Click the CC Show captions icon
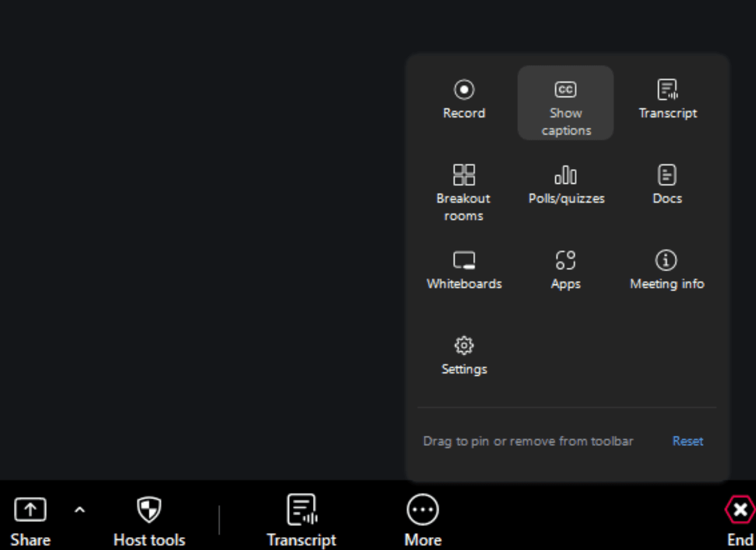756x550 pixels. coord(565,89)
